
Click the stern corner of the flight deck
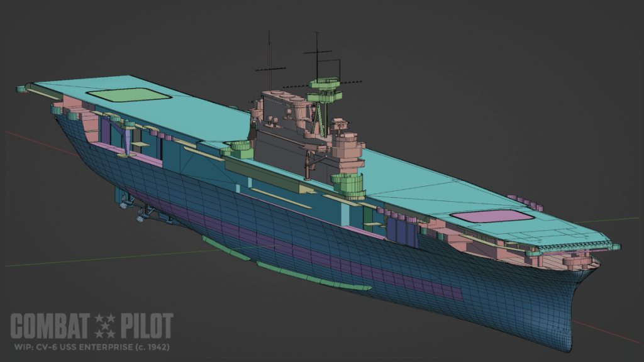point(23,89)
